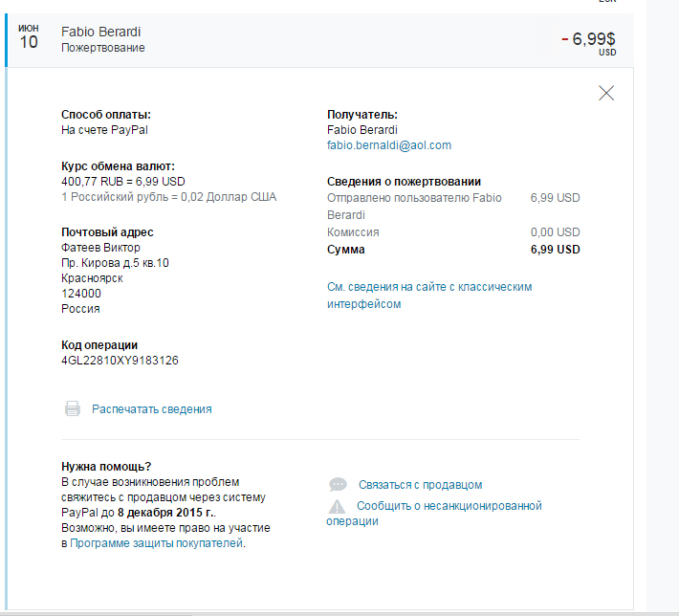Screen dimensions: 679x616
Task: Click the fabio.bernaldi@aol.com email link
Action: (389, 145)
